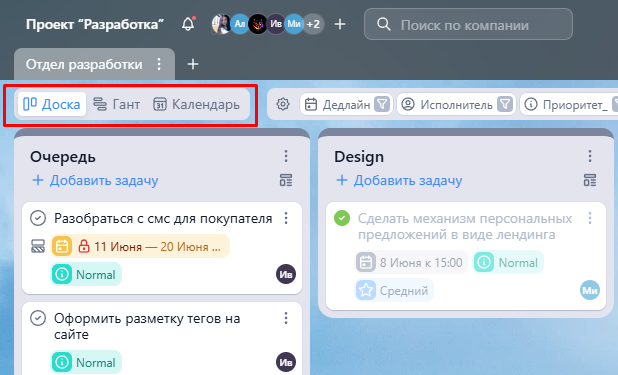Switch to 'Отдел разработки' tab
Screen dimensions: 618x375
click(84, 64)
